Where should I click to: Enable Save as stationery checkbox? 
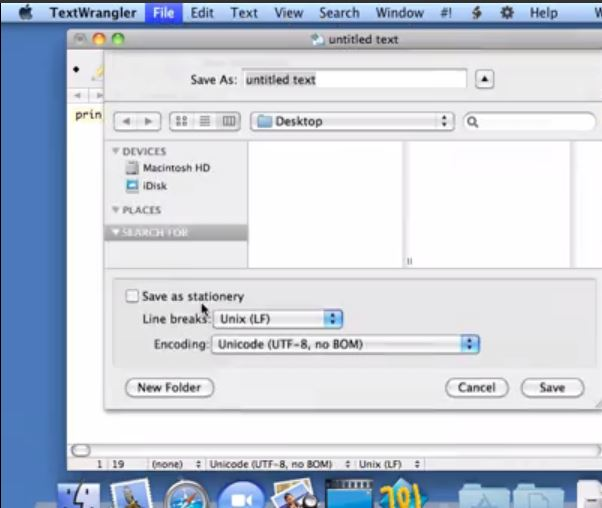click(x=132, y=296)
